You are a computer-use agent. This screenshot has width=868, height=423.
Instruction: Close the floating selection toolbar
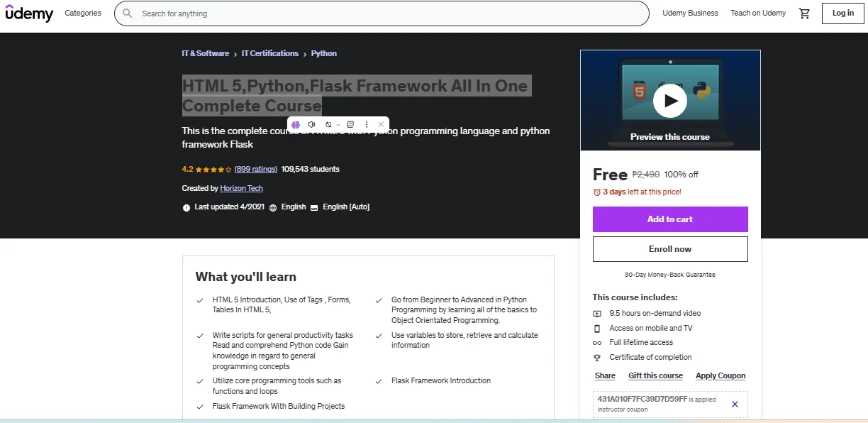click(x=381, y=124)
